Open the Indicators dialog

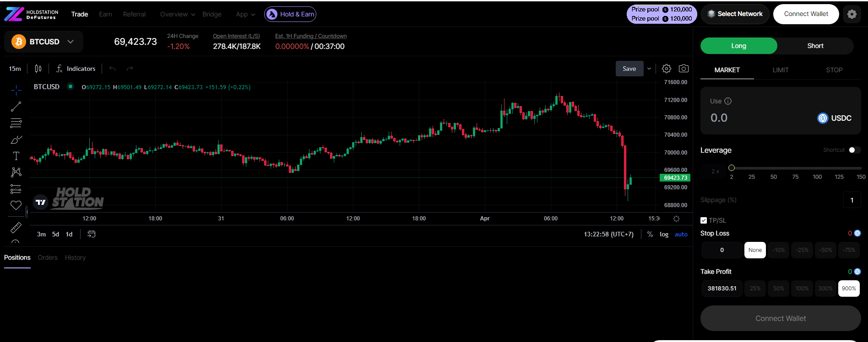[x=76, y=69]
